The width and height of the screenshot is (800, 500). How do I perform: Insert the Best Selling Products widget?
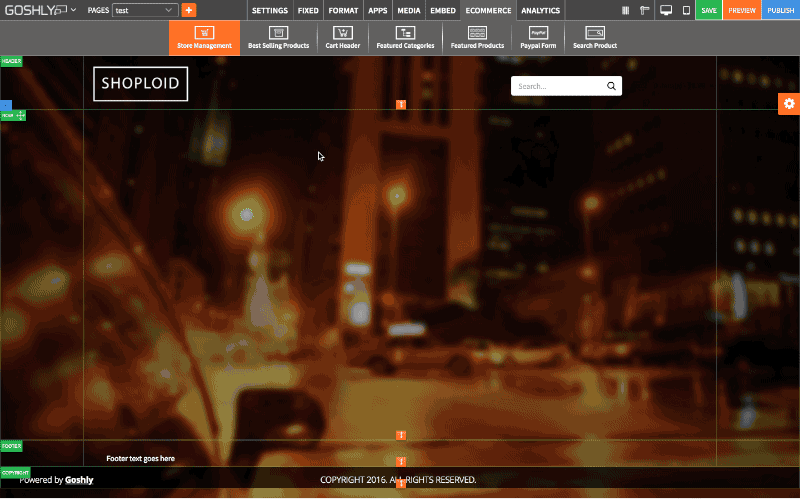(278, 37)
